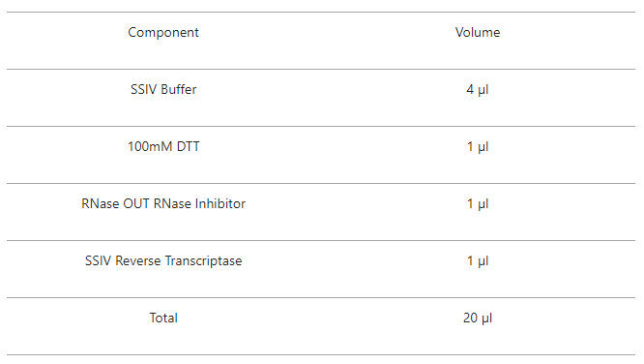
Task: Click the word Buffer in first row
Action: coord(178,89)
